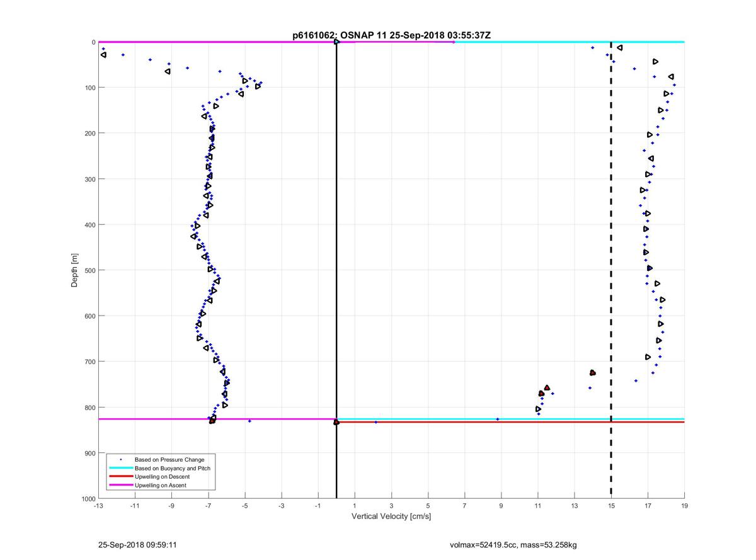
Task: Click the y-axis tick label '700'
Action: coord(89,362)
